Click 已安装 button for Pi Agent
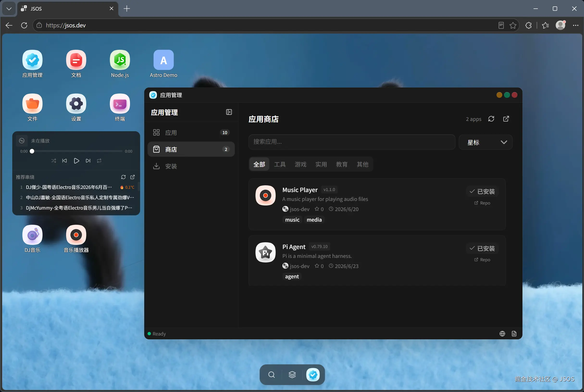Viewport: 584px width, 392px height. point(482,248)
